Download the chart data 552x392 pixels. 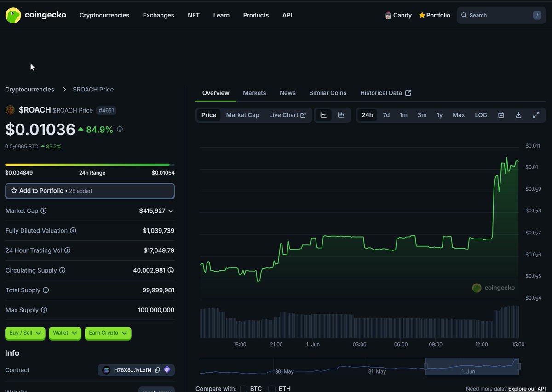(518, 115)
